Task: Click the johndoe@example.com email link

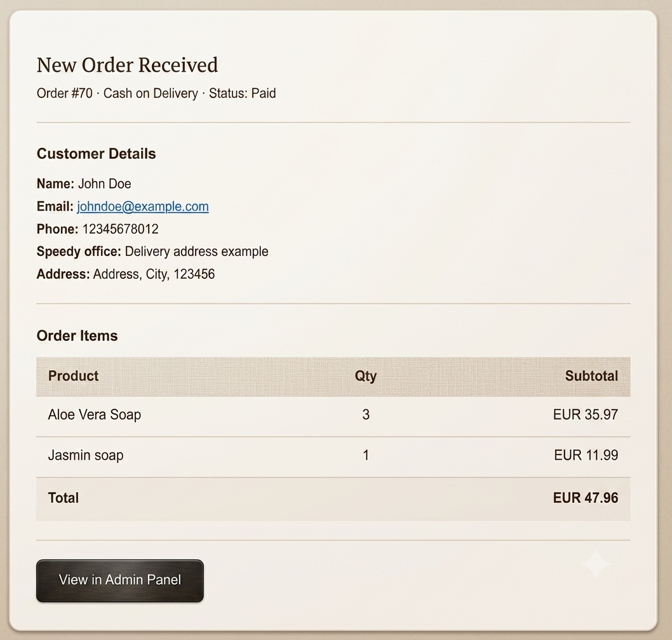Action: tap(143, 206)
